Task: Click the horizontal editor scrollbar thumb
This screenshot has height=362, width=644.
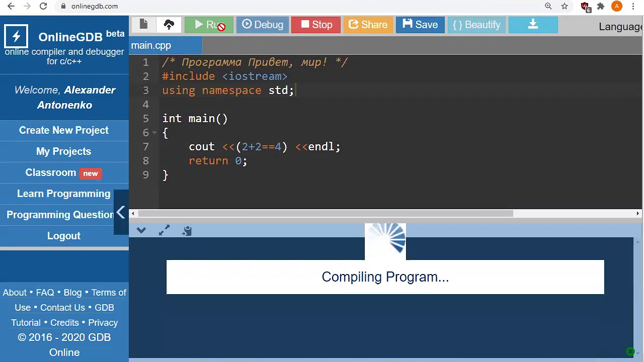Action: pos(326,213)
